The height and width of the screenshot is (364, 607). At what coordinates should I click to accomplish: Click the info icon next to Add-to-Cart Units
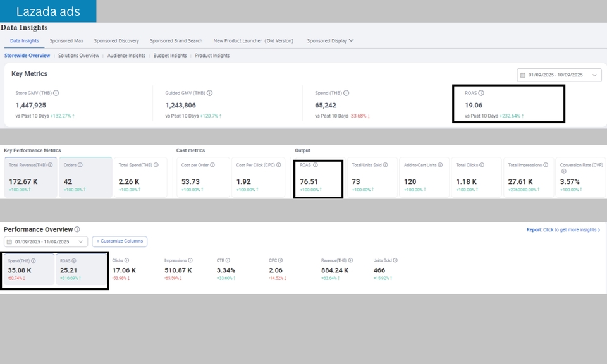coord(441,165)
